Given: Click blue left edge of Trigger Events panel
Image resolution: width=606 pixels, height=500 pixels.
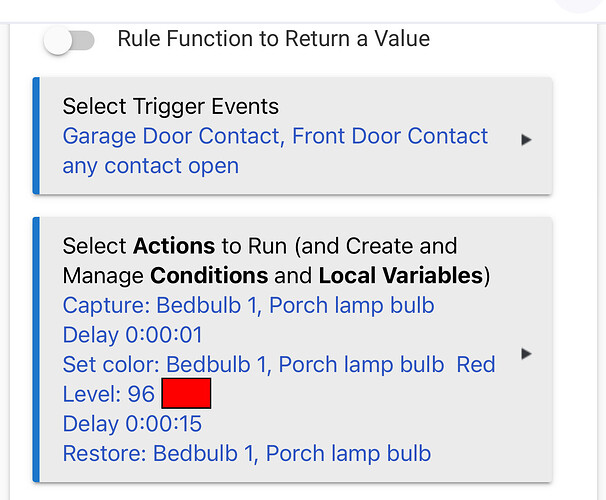Looking at the screenshot, I should 35,136.
